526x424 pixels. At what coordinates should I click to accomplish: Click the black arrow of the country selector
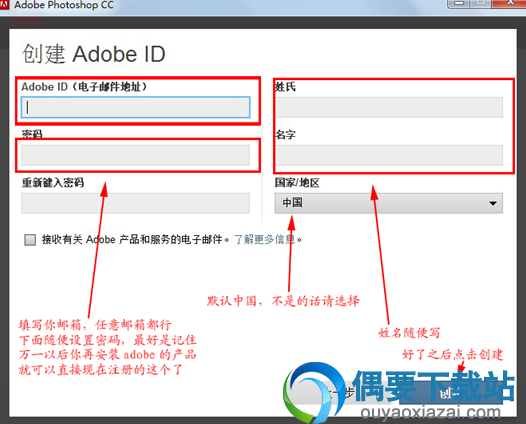tap(492, 203)
